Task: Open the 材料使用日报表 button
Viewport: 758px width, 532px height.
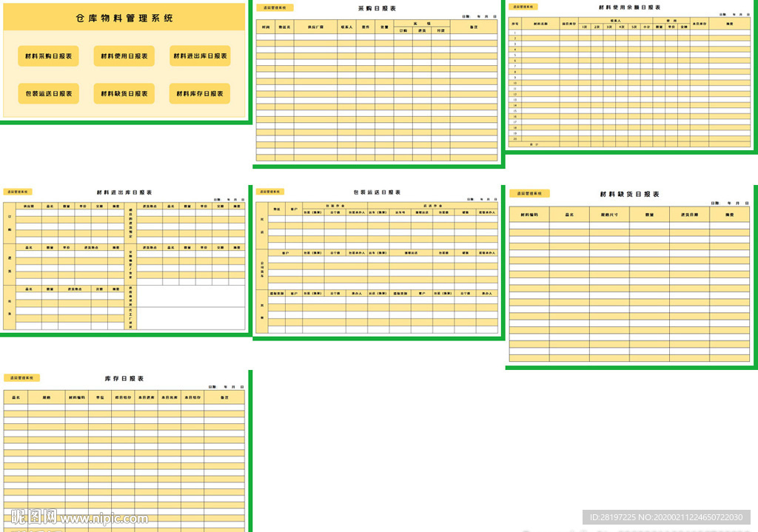Action: [124, 56]
